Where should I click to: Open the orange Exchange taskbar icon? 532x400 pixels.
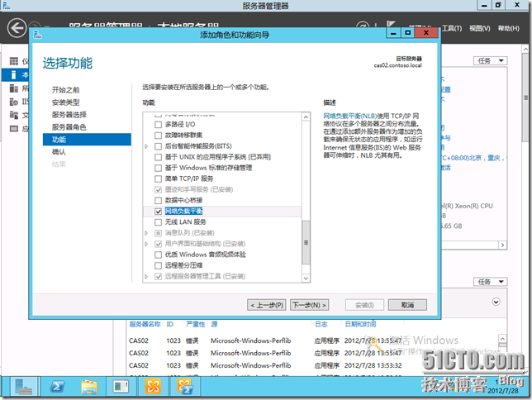(153, 387)
